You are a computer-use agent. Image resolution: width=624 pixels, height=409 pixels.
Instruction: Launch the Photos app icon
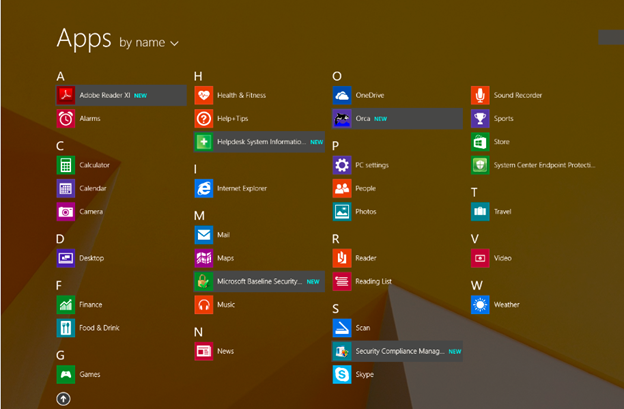(x=342, y=212)
